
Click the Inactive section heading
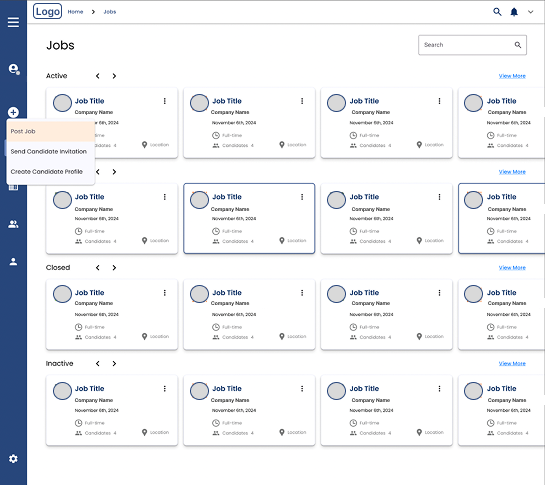(60, 363)
